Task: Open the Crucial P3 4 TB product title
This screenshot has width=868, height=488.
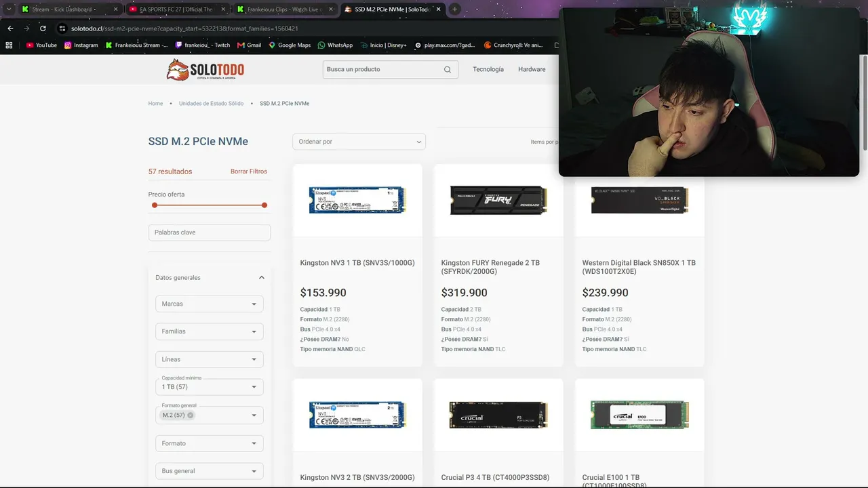Action: pos(496,477)
